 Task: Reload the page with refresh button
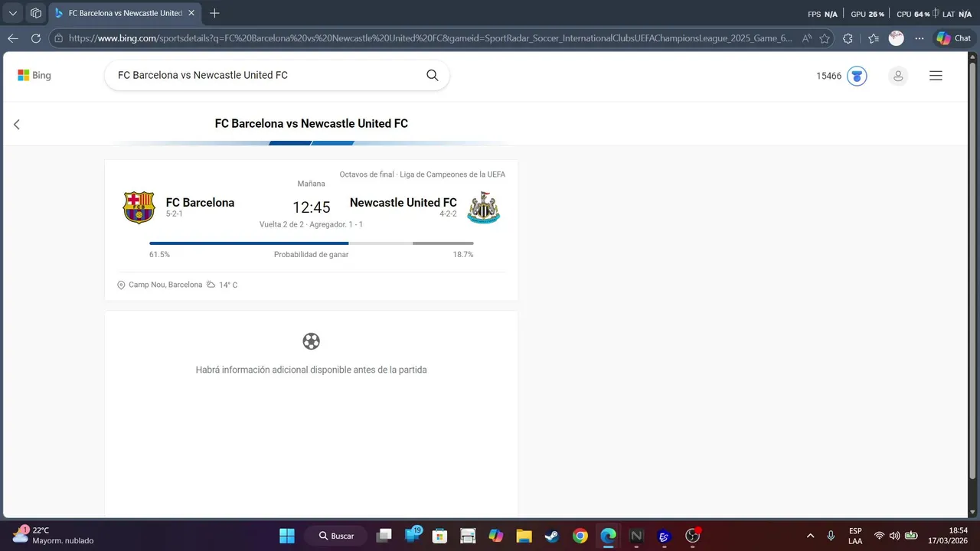[35, 38]
